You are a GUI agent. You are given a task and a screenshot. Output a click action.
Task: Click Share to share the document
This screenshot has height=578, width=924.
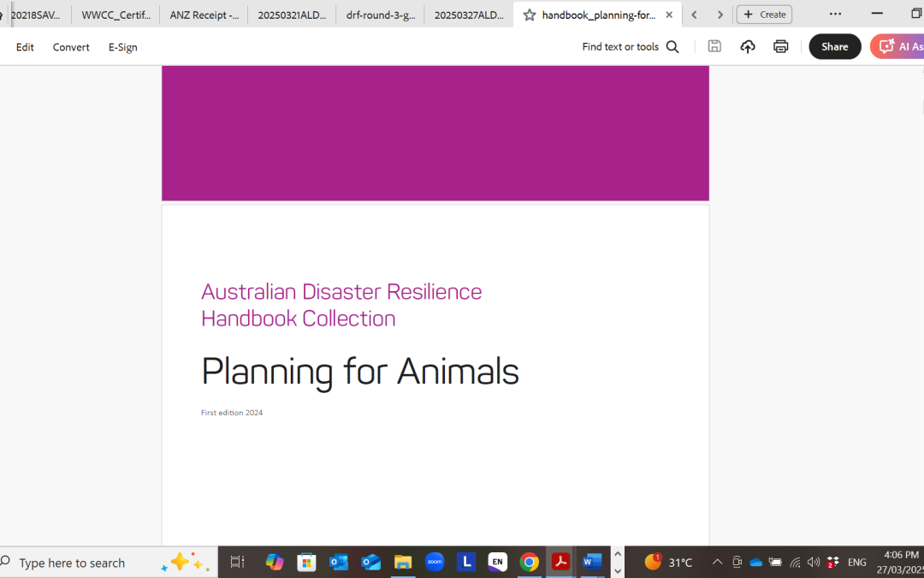click(x=834, y=46)
